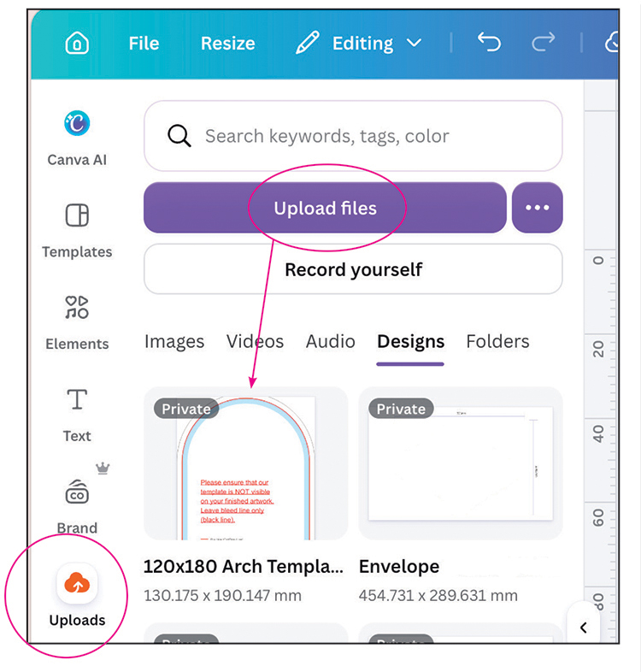Click the search magnifier icon

click(x=179, y=136)
